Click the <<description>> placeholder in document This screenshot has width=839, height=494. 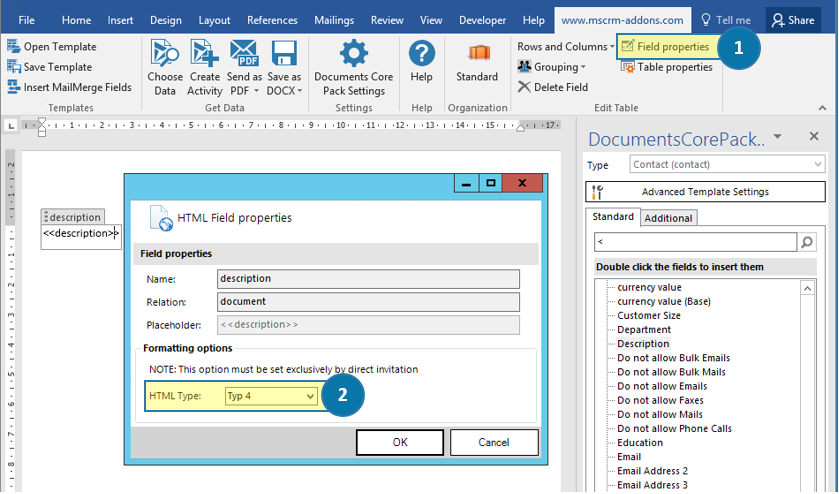click(x=80, y=233)
